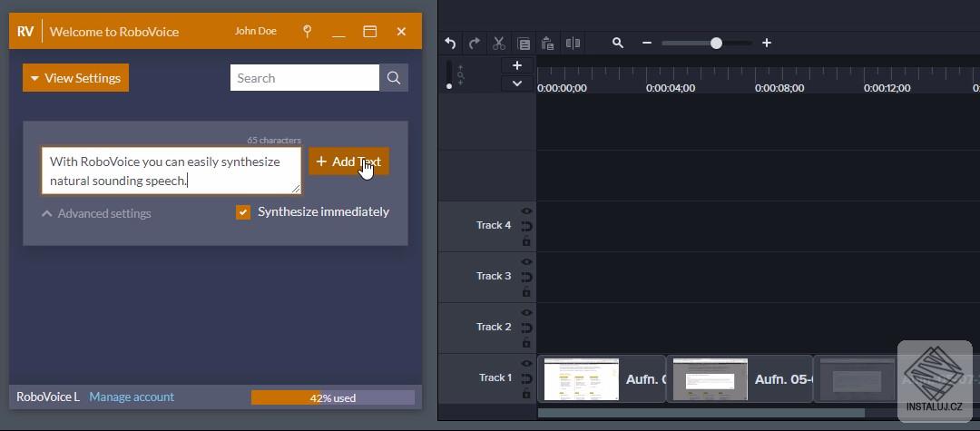Click the vertical track height slider
Image resolution: width=980 pixels, height=431 pixels.
click(x=449, y=74)
